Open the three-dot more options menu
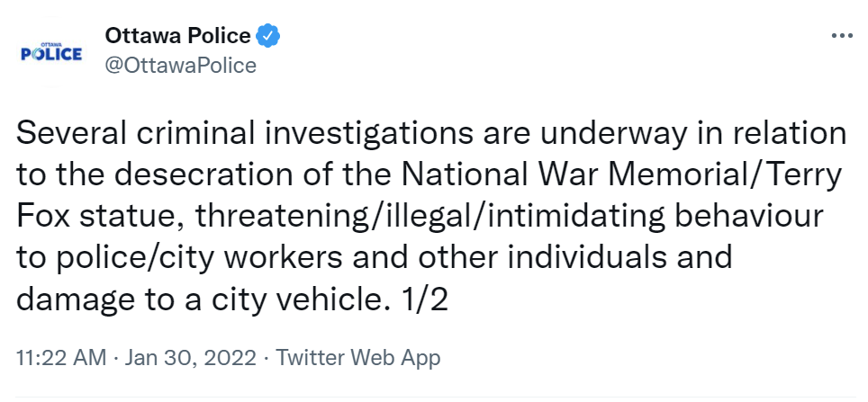This screenshot has width=868, height=402. 842,36
